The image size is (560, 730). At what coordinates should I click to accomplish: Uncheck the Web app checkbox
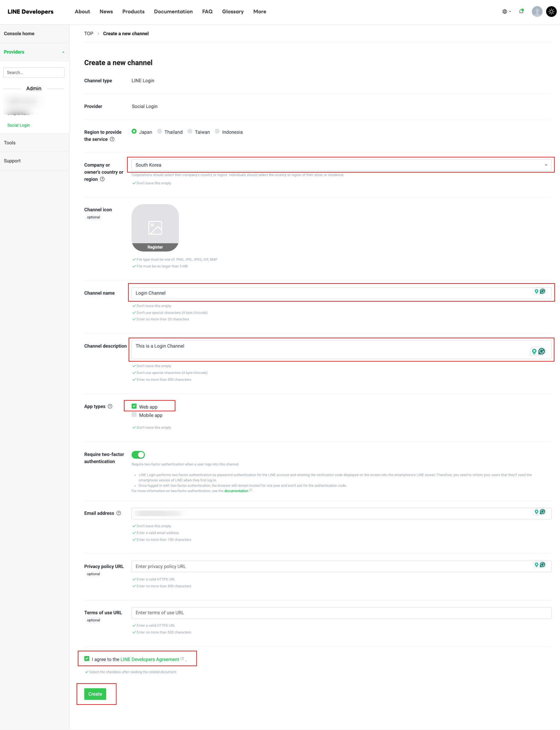click(x=134, y=406)
